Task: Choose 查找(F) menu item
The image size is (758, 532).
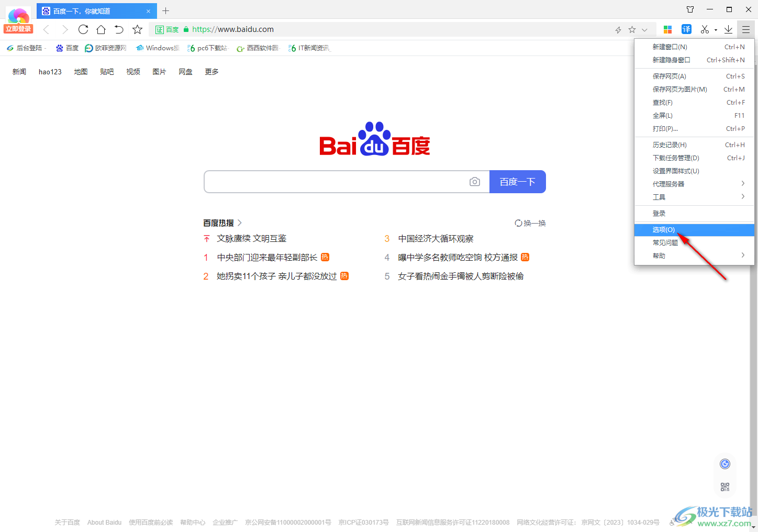Action: 694,102
